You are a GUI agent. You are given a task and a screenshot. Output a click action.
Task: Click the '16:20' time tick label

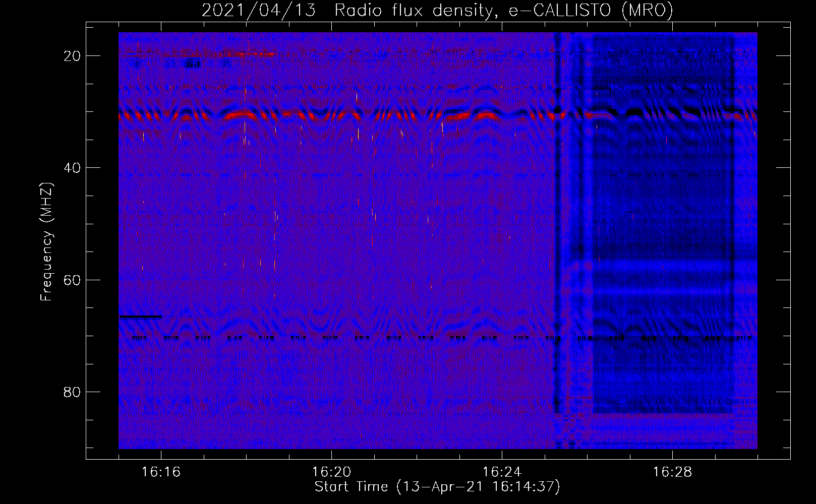(x=331, y=472)
